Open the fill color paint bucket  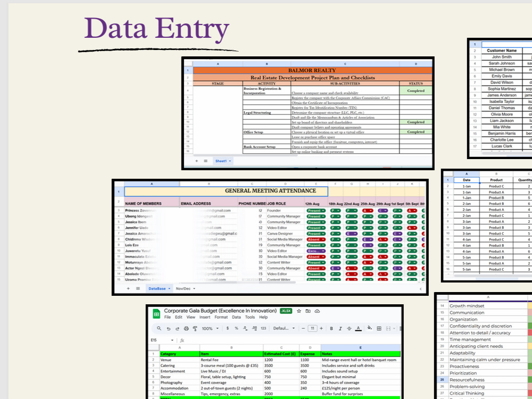coord(370,328)
